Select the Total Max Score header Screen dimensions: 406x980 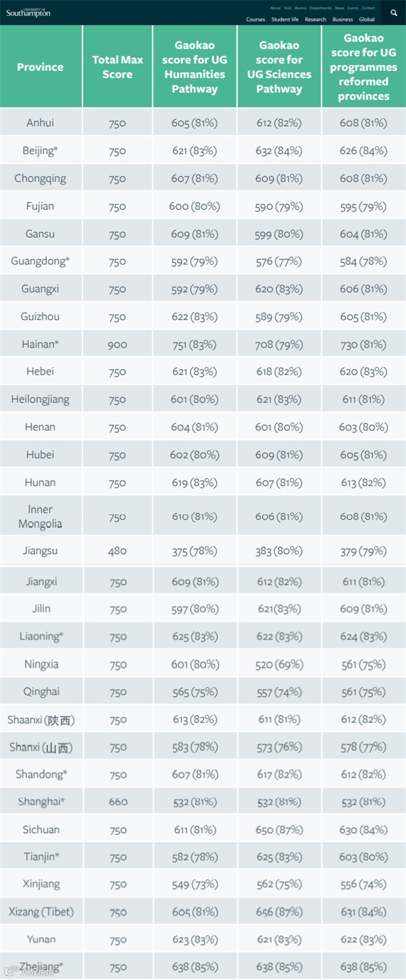tap(117, 66)
